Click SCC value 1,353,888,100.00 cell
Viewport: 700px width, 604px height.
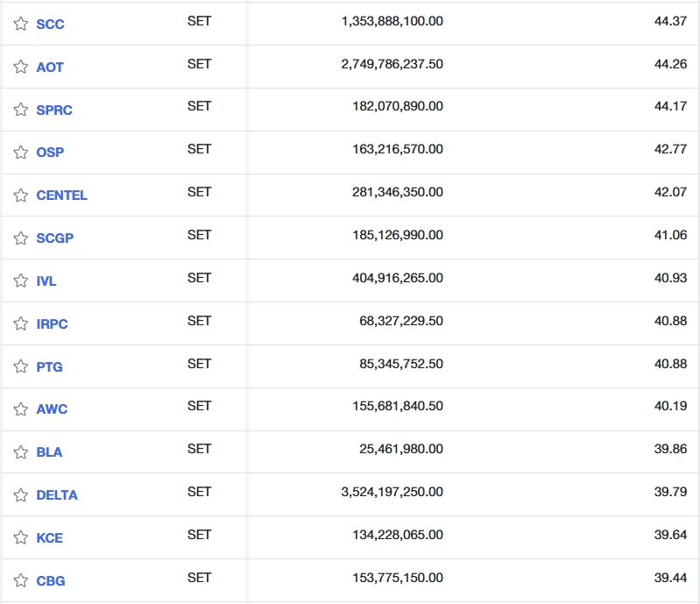point(392,21)
